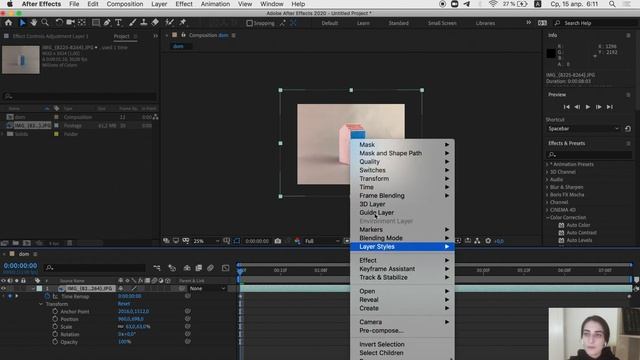Open the Full resolution dropdown
Viewport: 640px width, 360px height.
322,241
